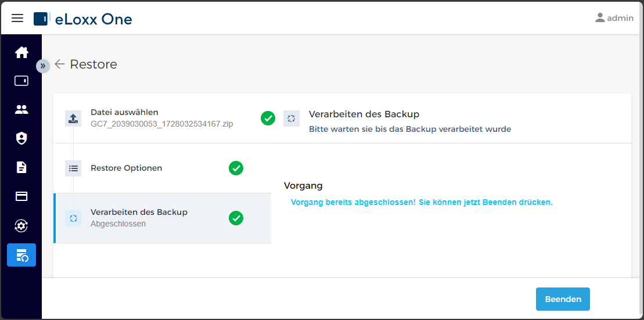This screenshot has width=644, height=320.
Task: Click the green checkmark for Datei auswählen
Action: pos(268,118)
